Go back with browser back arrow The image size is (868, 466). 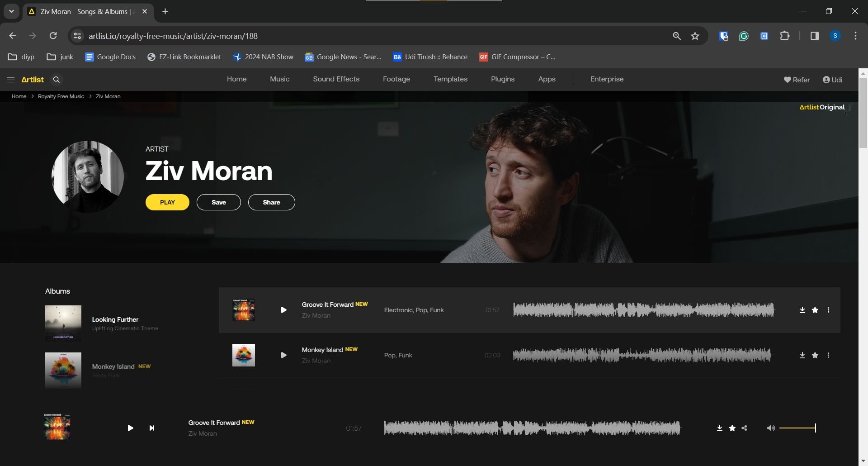12,36
